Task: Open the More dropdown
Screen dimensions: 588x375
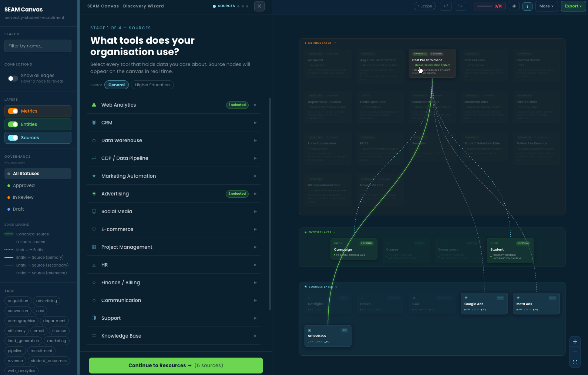Action: [x=546, y=6]
